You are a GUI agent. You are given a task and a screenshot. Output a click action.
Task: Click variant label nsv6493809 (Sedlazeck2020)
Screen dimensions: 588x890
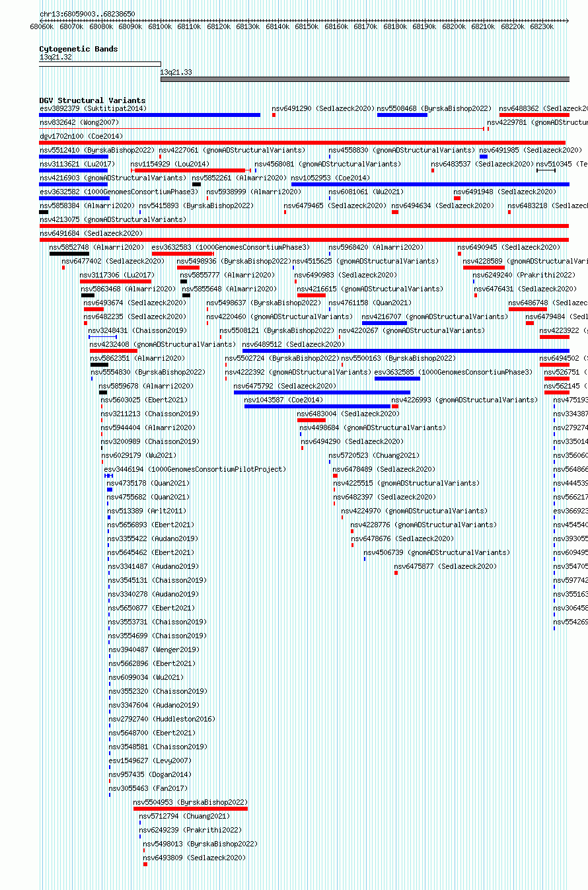point(194,858)
